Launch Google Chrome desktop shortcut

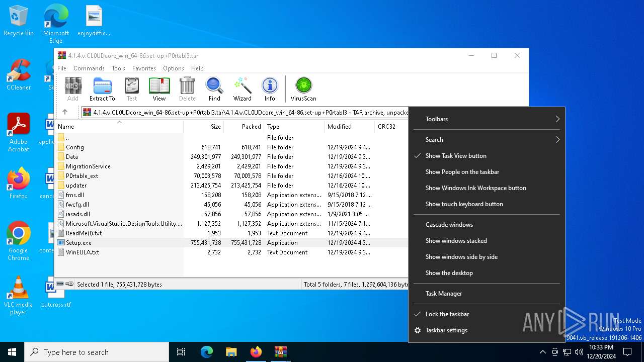(x=19, y=241)
